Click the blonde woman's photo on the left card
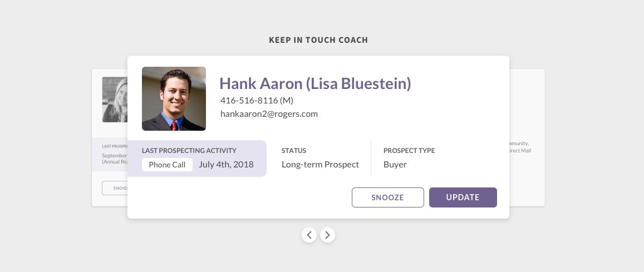The width and height of the screenshot is (644, 272). click(115, 100)
